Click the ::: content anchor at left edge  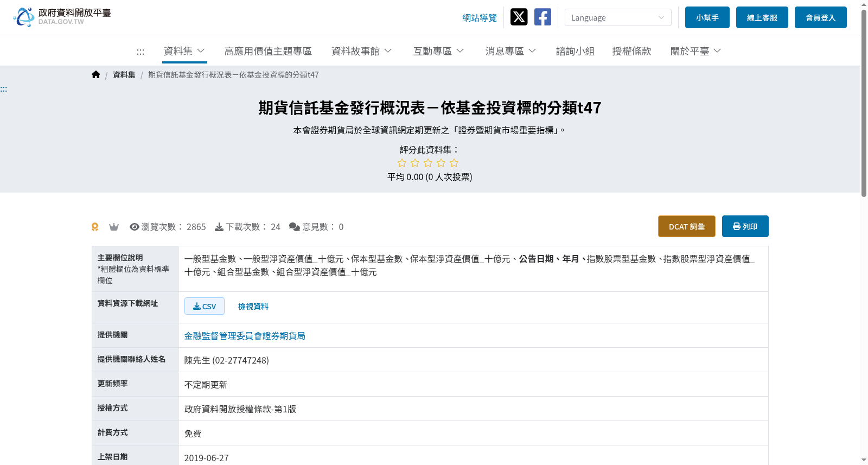click(x=4, y=89)
